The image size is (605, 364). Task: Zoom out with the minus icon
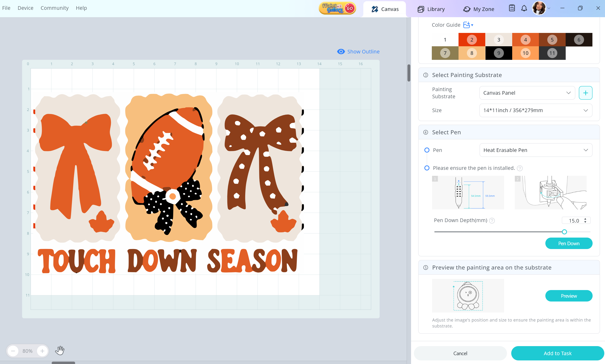pyautogui.click(x=13, y=351)
